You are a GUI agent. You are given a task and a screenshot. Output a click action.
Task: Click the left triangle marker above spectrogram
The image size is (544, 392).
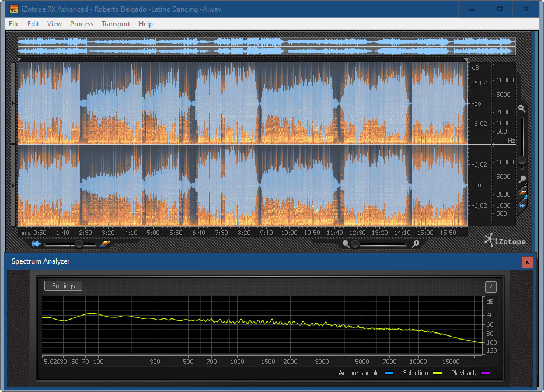(x=20, y=60)
